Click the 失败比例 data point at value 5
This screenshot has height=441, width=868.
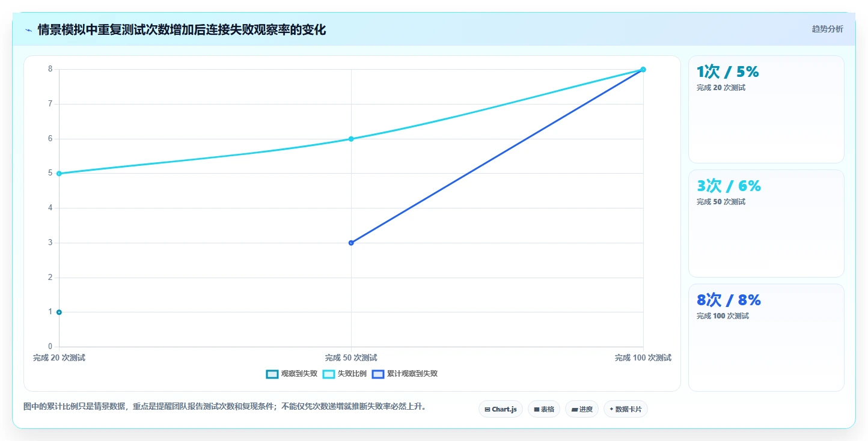coord(59,174)
